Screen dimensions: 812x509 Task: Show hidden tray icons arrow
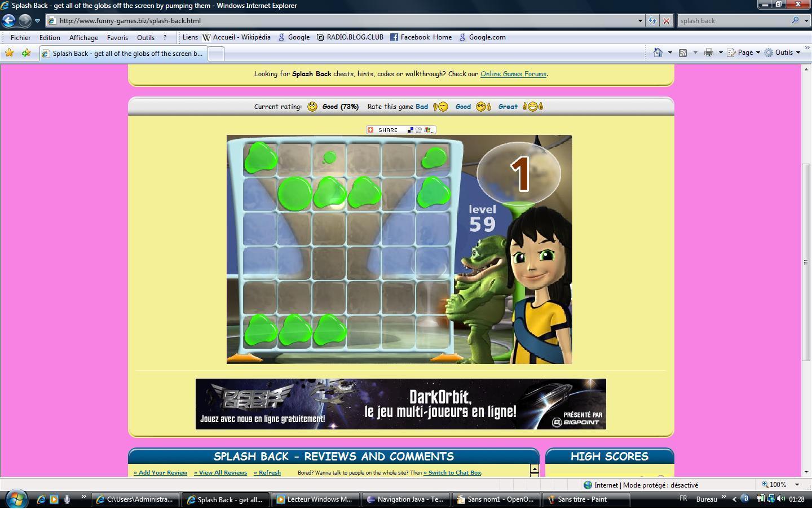pos(734,499)
